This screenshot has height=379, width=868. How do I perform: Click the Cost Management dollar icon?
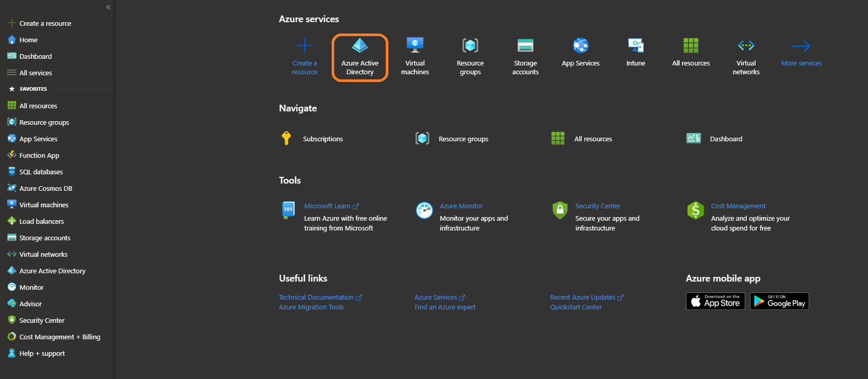[696, 210]
